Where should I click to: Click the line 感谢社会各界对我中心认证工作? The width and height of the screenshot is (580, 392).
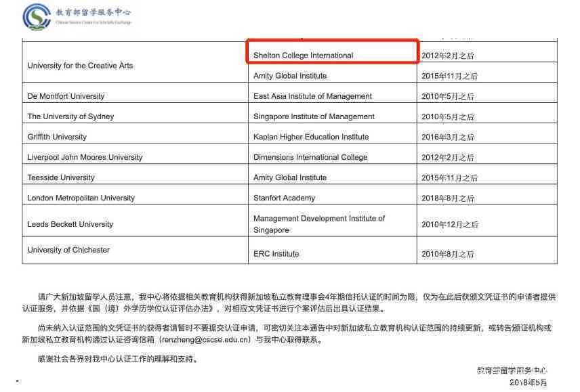118,359
